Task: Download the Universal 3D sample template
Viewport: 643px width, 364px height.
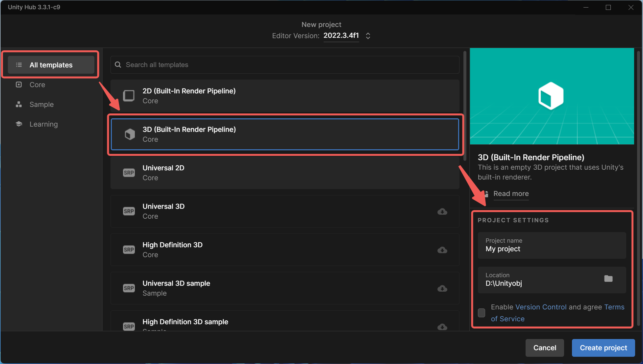Action: point(442,288)
